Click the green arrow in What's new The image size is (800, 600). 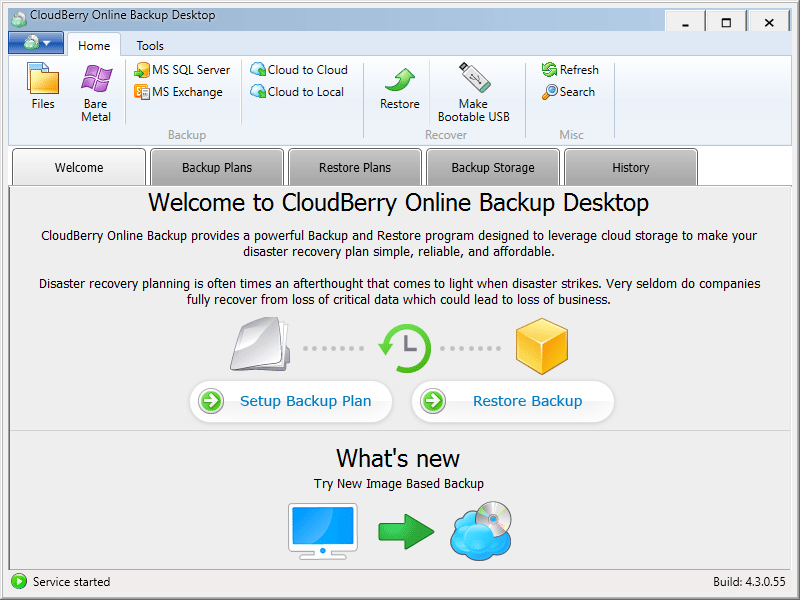406,532
